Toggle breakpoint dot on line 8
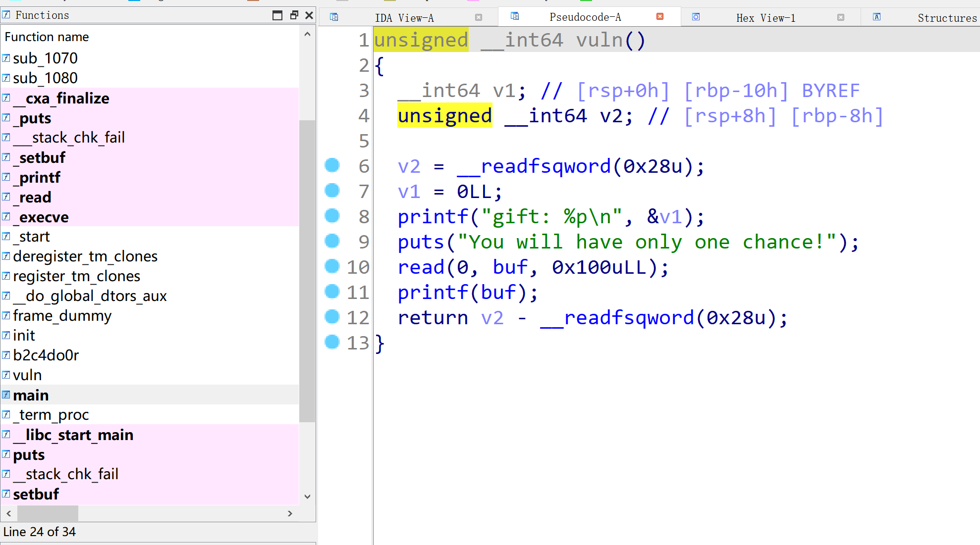This screenshot has height=545, width=980. [x=332, y=215]
